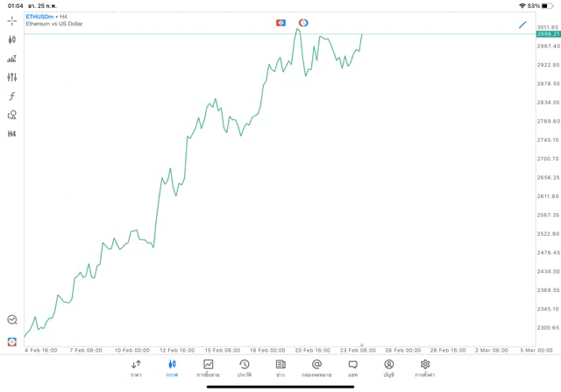Tap the green current price label 2986.21

pos(548,34)
